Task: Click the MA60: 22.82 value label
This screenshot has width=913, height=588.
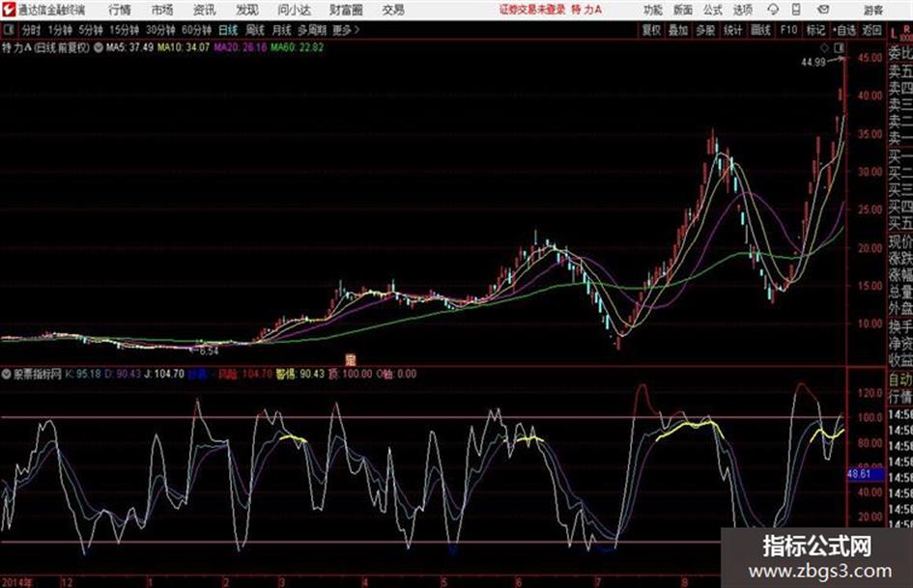Action: [297, 47]
